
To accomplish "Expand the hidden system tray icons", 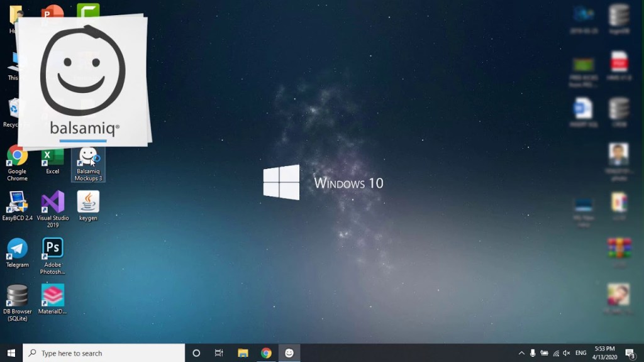I will click(521, 353).
